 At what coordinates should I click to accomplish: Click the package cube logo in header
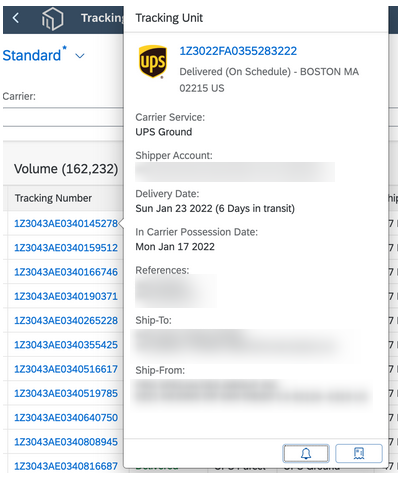52,19
